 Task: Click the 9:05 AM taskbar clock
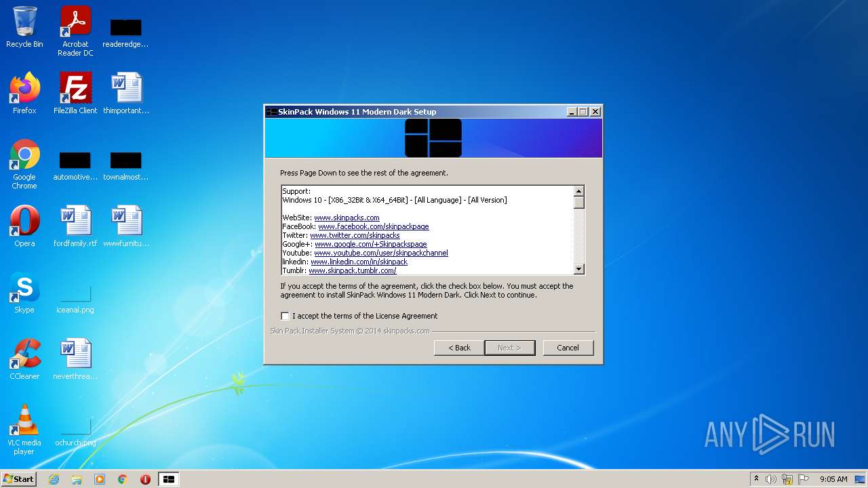833,479
